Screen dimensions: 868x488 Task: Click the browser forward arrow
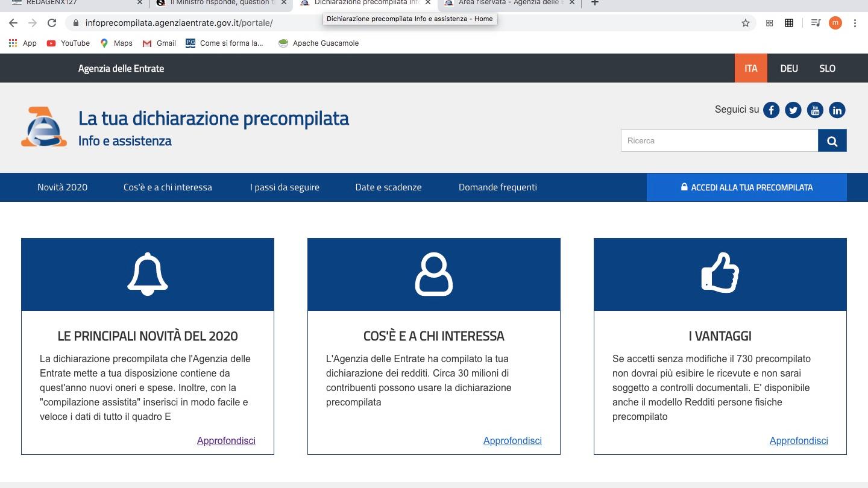(x=33, y=23)
